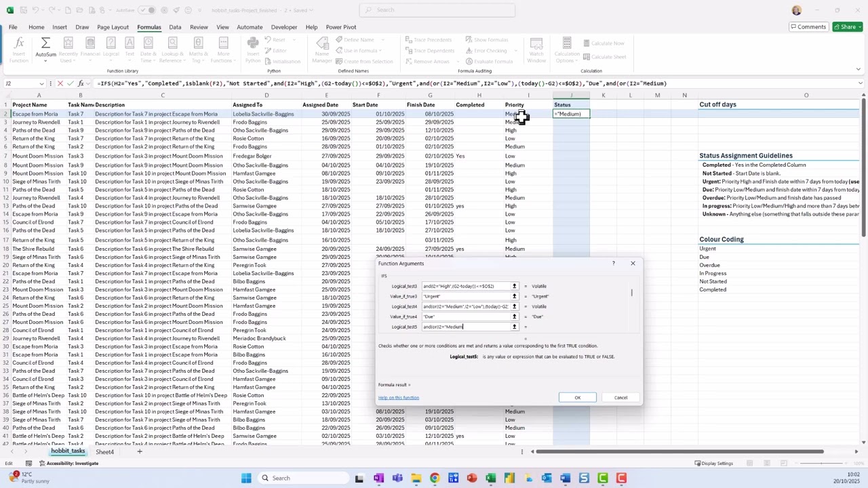Click the Insert Python button
The width and height of the screenshot is (868, 488).
click(x=252, y=49)
